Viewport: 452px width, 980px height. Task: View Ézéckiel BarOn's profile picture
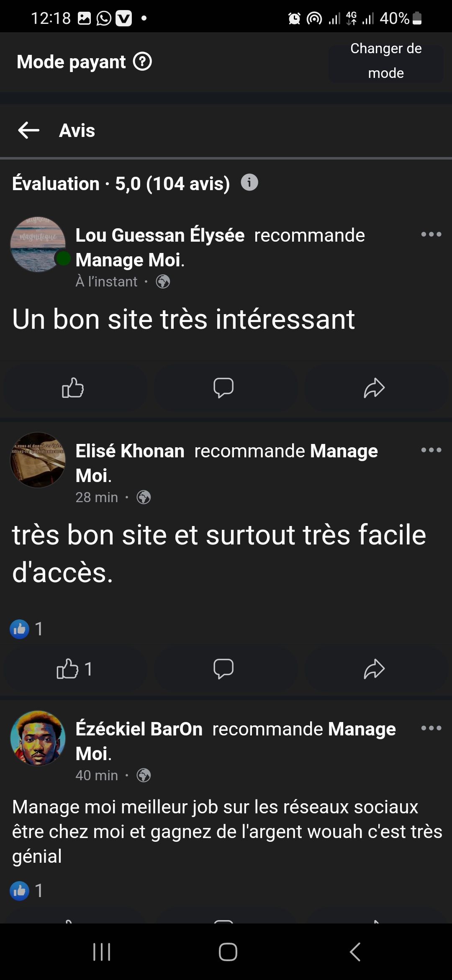click(38, 738)
